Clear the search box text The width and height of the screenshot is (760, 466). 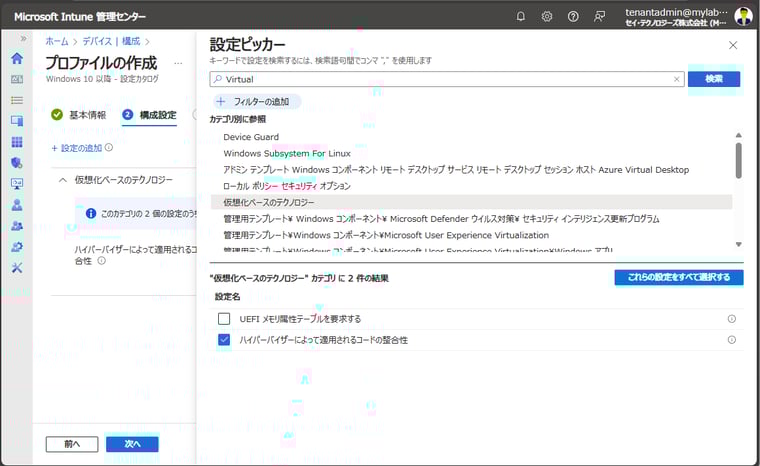pos(677,79)
